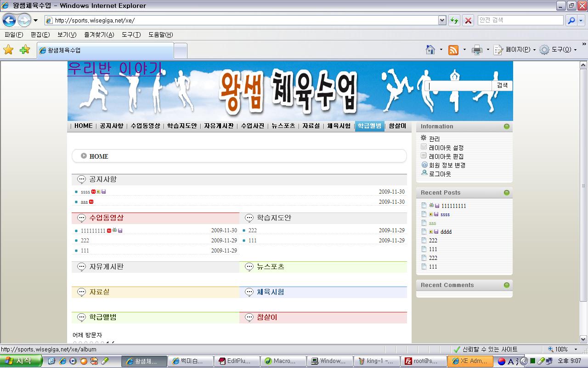Open the search provider dropdown arrow
Viewport: 588px width, 368px height.
(581, 20)
